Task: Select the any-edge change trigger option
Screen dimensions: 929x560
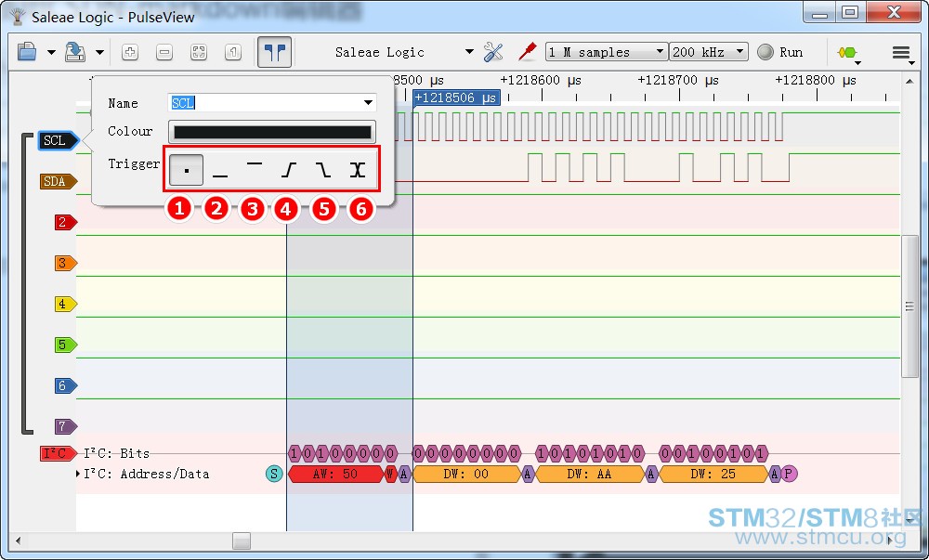Action: (x=357, y=171)
